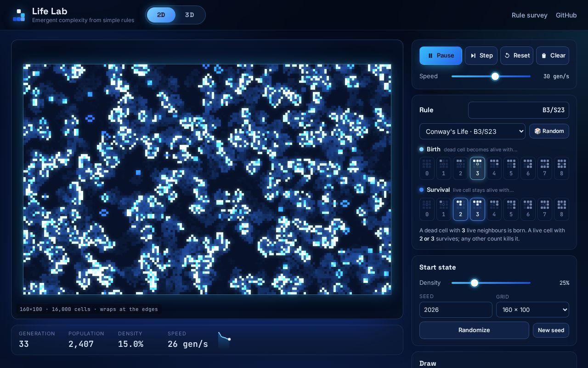The width and height of the screenshot is (588, 368).
Task: Toggle Birth neighbour count 6
Action: tap(528, 168)
